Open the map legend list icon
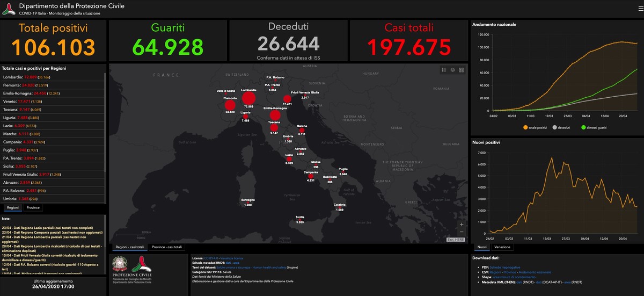Image resolution: width=644 pixels, height=296 pixels. 444,70
